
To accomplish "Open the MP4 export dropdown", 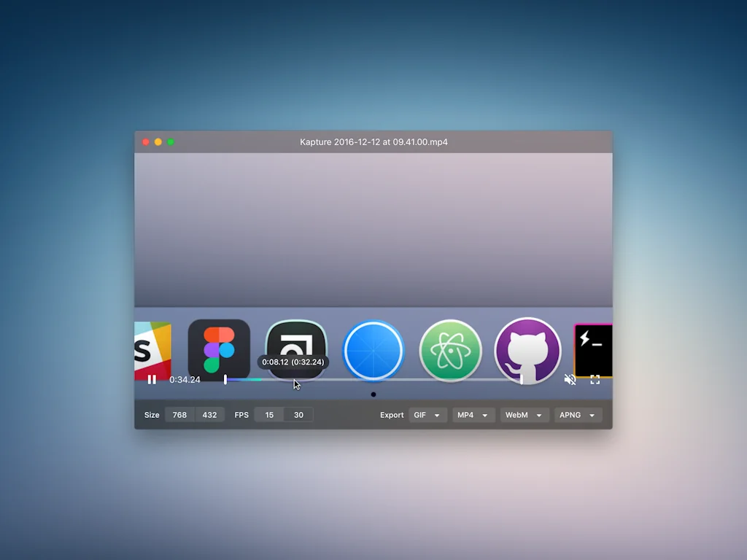I will click(473, 415).
